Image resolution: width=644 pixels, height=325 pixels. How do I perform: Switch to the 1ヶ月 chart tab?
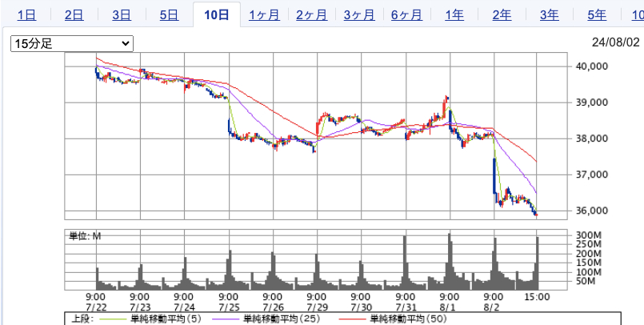(264, 16)
